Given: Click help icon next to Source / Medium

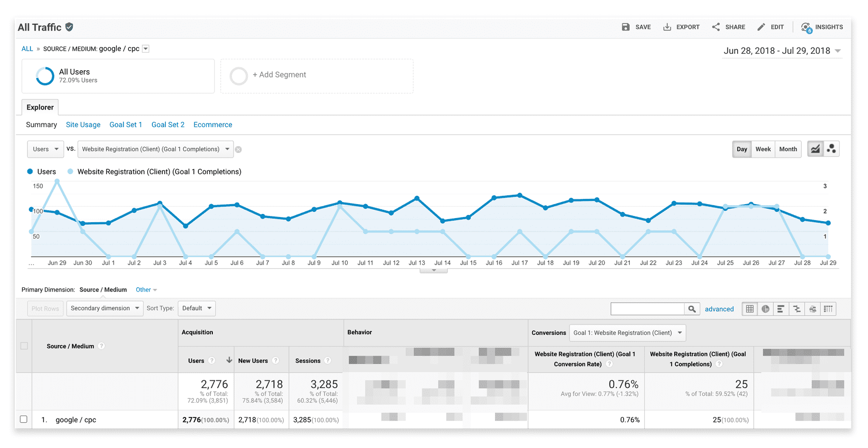Looking at the screenshot, I should click(x=102, y=346).
